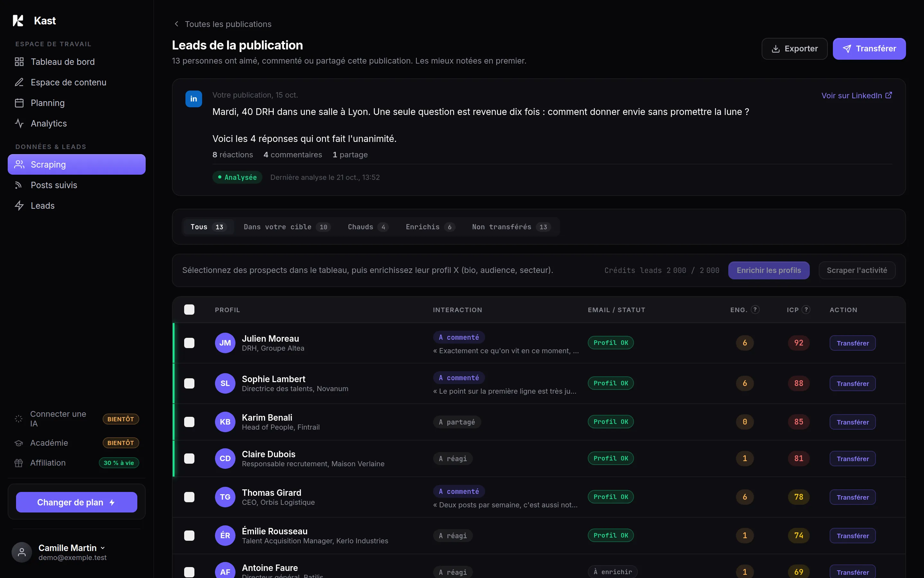Toggle the select-all checkbox in table header
The image size is (924, 578).
pyautogui.click(x=189, y=310)
